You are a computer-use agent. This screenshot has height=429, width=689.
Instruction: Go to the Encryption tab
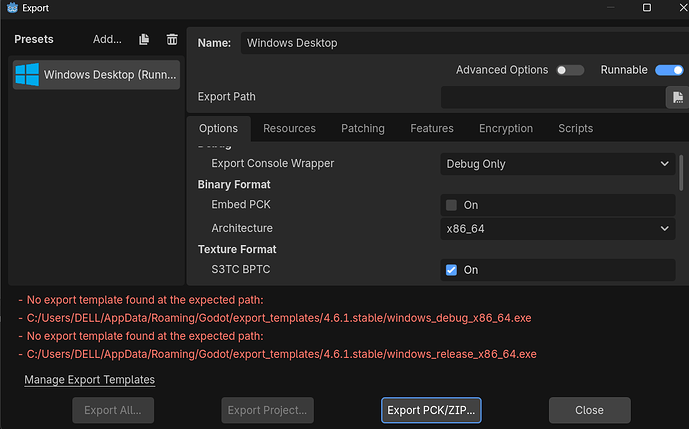click(506, 128)
